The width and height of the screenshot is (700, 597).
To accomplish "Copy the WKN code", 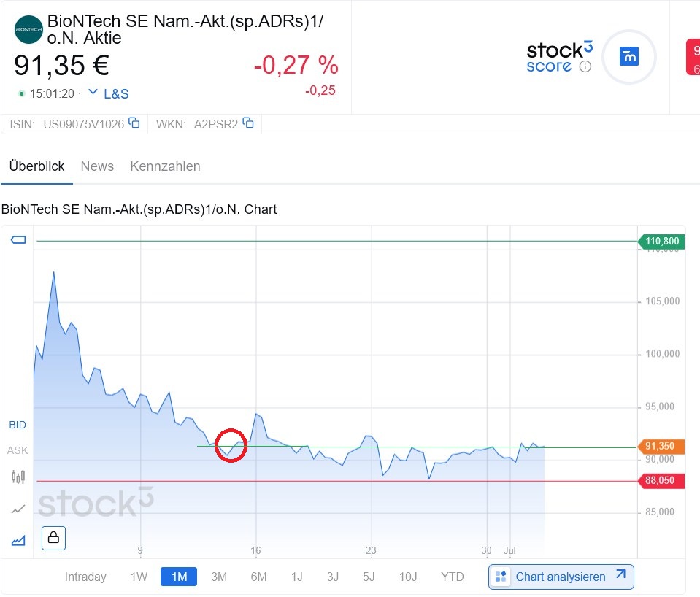I will pyautogui.click(x=248, y=123).
